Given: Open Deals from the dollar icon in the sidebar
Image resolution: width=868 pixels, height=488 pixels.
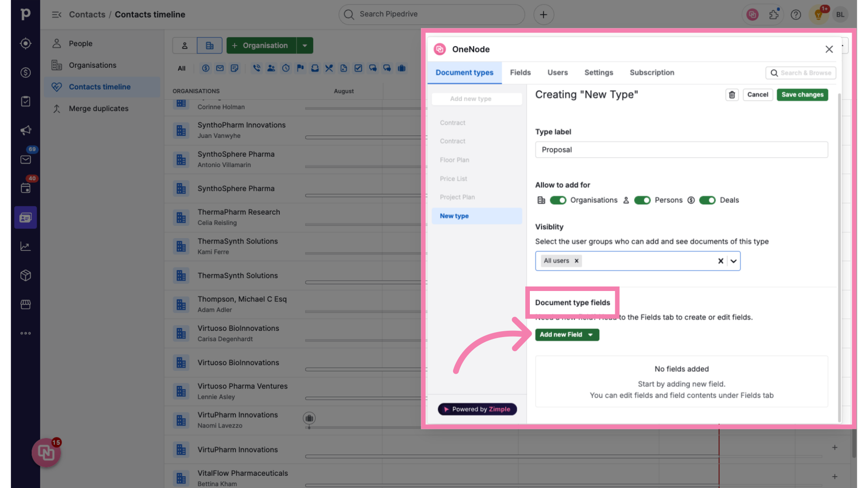Looking at the screenshot, I should tap(25, 72).
